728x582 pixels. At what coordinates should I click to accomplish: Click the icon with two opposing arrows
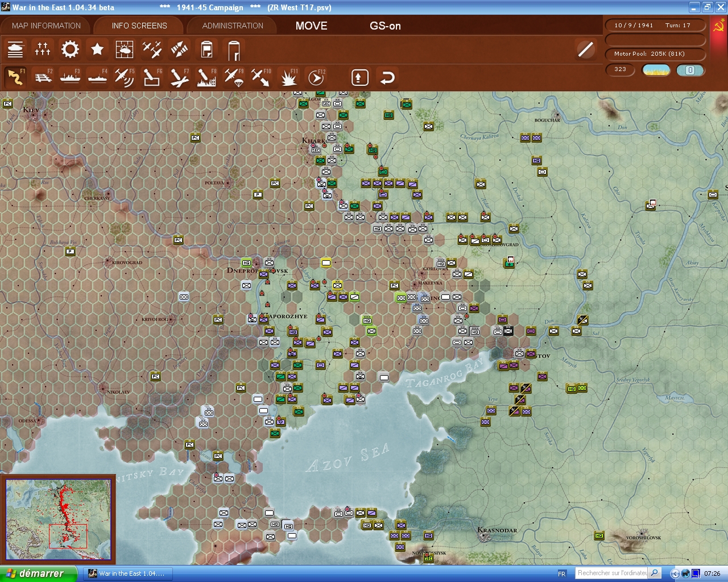click(179, 49)
